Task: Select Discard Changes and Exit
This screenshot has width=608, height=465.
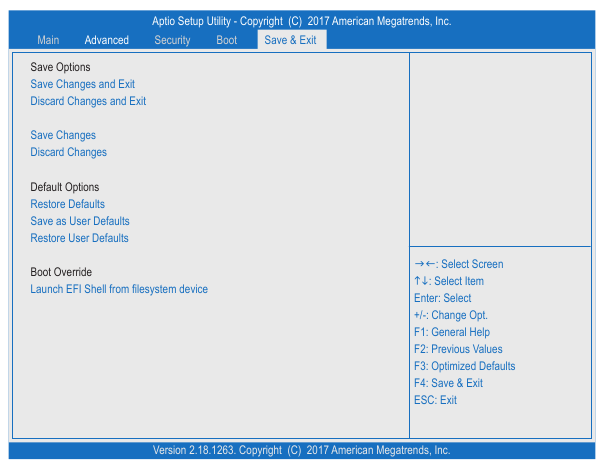Action: point(88,101)
